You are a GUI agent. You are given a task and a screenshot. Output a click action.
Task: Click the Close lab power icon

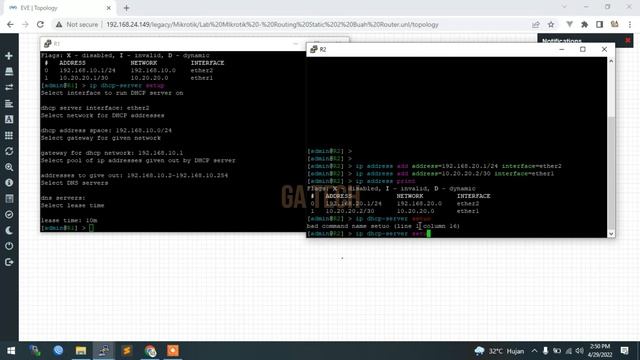point(9,246)
